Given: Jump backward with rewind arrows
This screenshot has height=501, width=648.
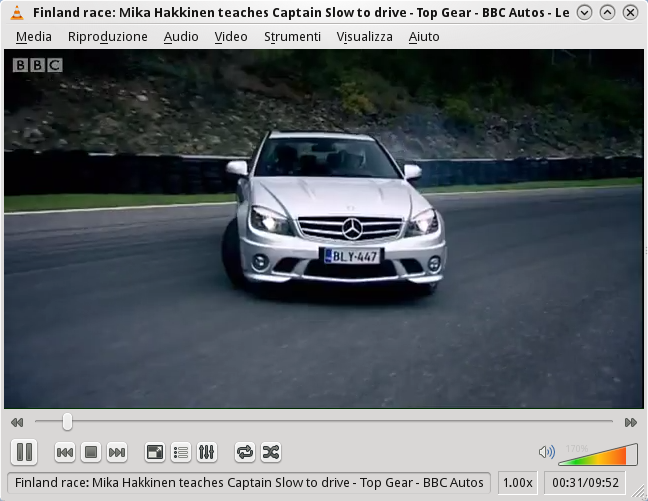Looking at the screenshot, I should tap(17, 422).
